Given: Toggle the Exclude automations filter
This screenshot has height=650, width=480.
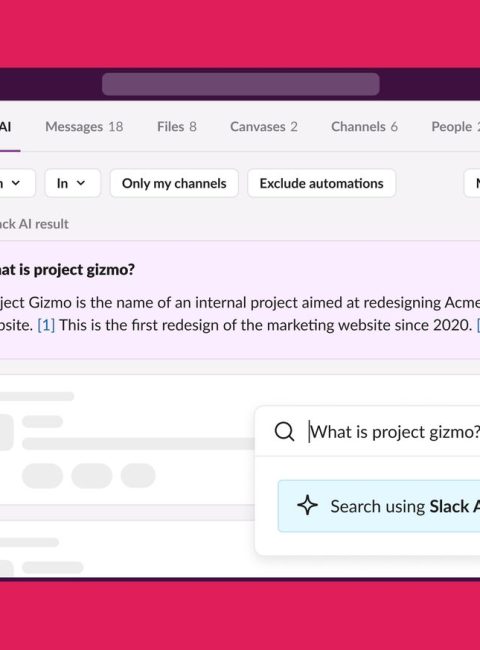Looking at the screenshot, I should (322, 183).
